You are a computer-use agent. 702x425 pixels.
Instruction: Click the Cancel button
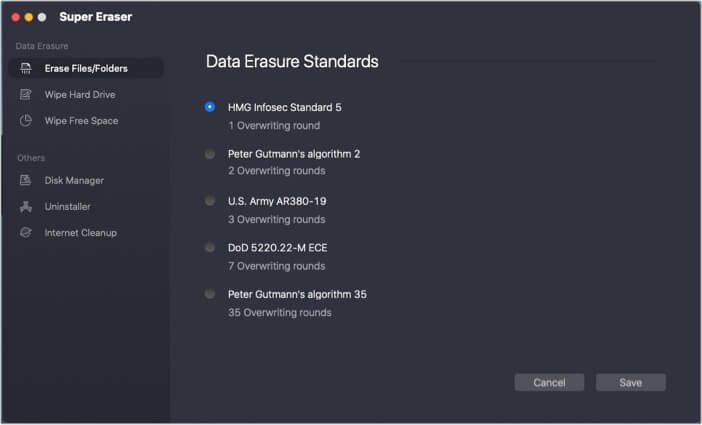point(549,382)
